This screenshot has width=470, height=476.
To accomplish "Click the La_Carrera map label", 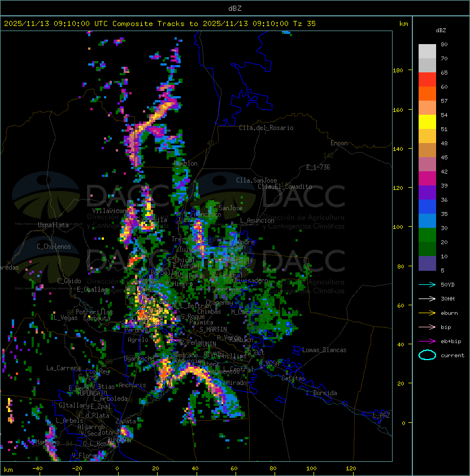I will point(63,368).
